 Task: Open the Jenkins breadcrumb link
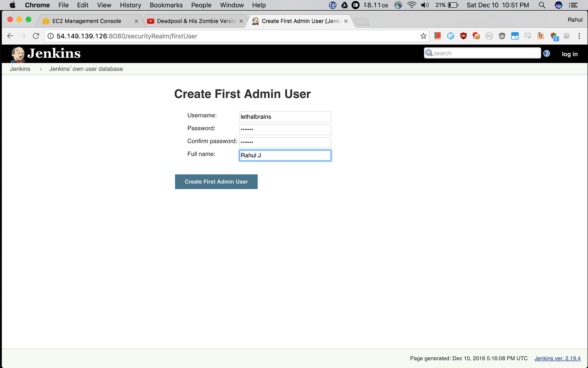(x=20, y=69)
